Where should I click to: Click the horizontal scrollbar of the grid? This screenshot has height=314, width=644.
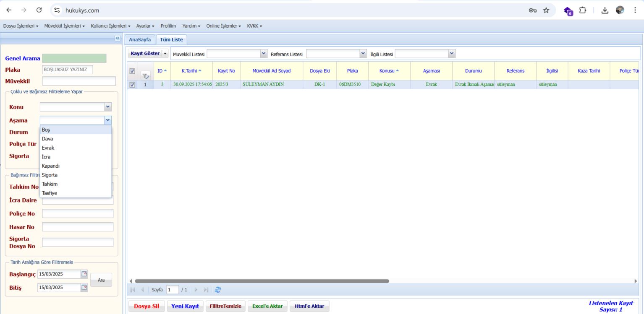click(262, 281)
